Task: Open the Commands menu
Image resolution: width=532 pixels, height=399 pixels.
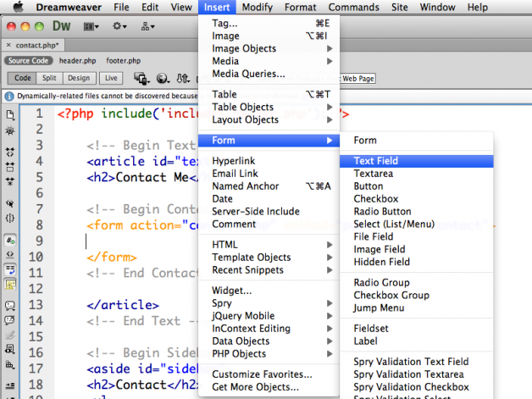Action: 353,7
